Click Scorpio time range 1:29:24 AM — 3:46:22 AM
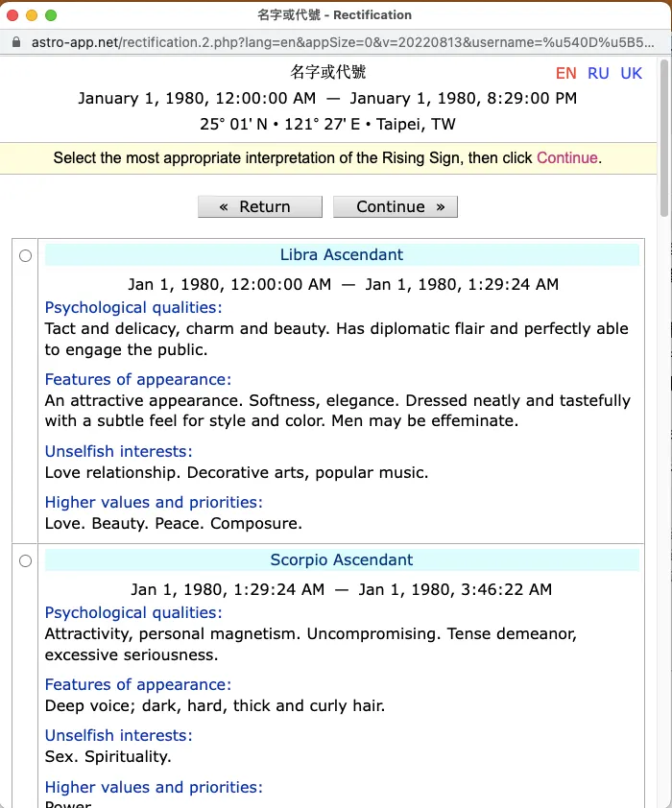 click(x=341, y=589)
